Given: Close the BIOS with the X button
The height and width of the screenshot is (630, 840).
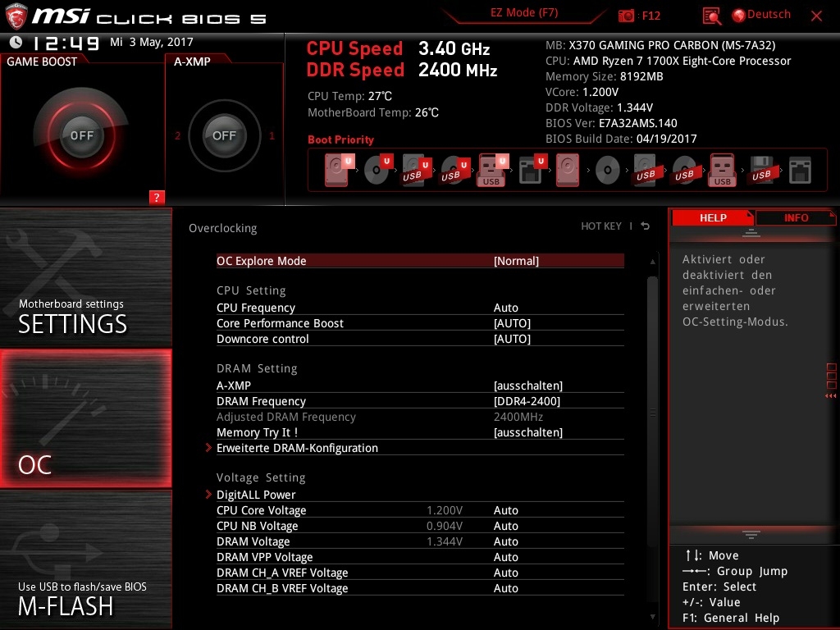Looking at the screenshot, I should pyautogui.click(x=816, y=16).
